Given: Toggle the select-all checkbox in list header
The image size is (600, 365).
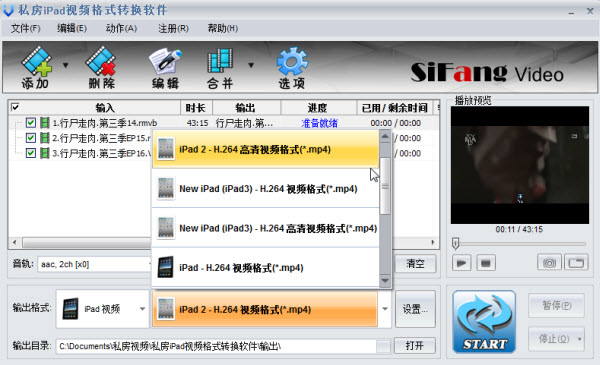Looking at the screenshot, I should 15,107.
